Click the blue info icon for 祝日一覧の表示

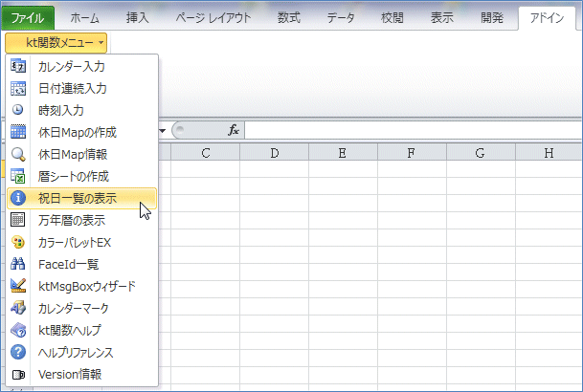17,198
